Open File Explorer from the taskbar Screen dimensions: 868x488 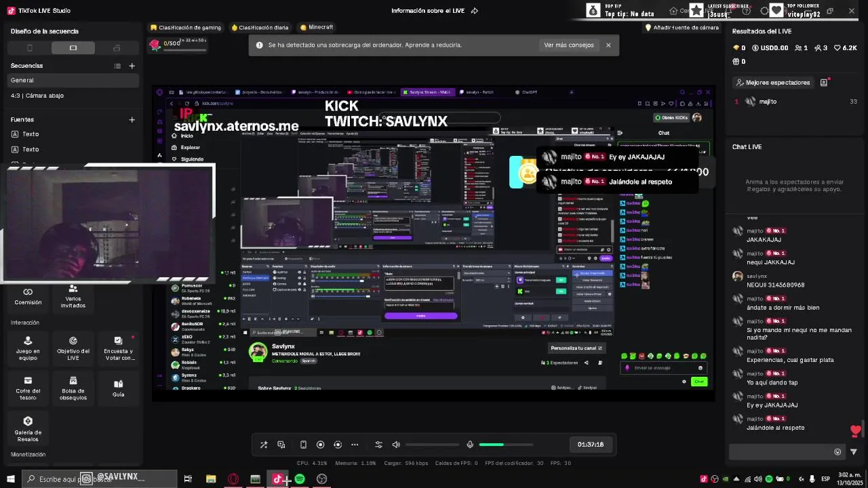coord(211,479)
